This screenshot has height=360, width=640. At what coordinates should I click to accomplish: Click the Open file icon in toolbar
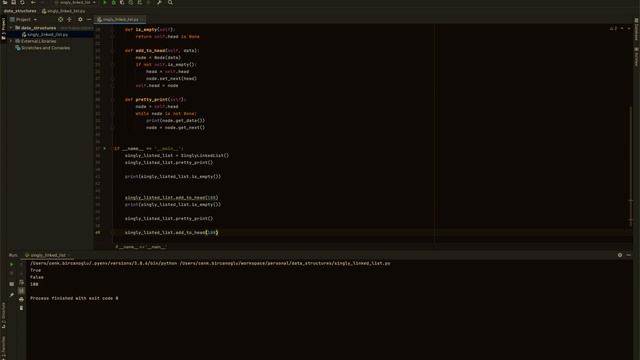click(5, 2)
